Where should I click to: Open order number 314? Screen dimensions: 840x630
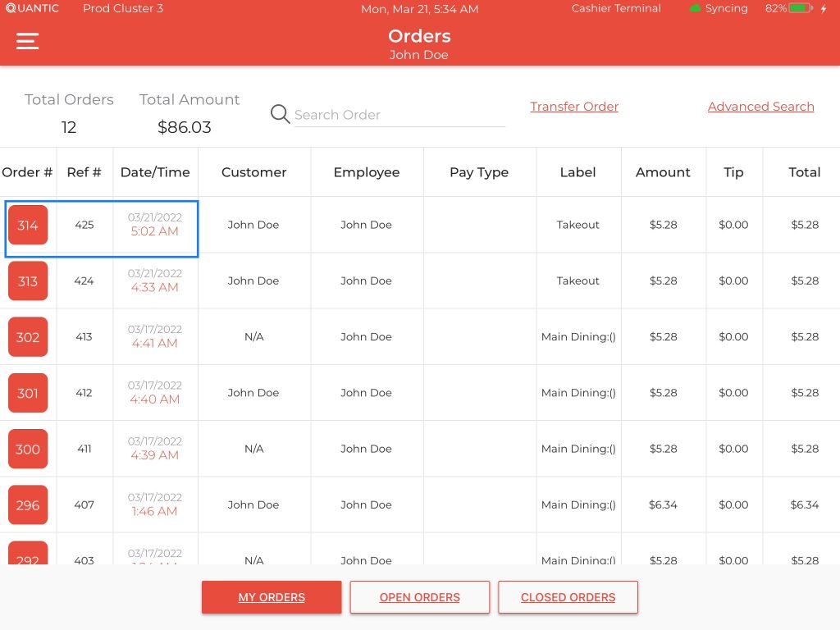click(x=28, y=225)
